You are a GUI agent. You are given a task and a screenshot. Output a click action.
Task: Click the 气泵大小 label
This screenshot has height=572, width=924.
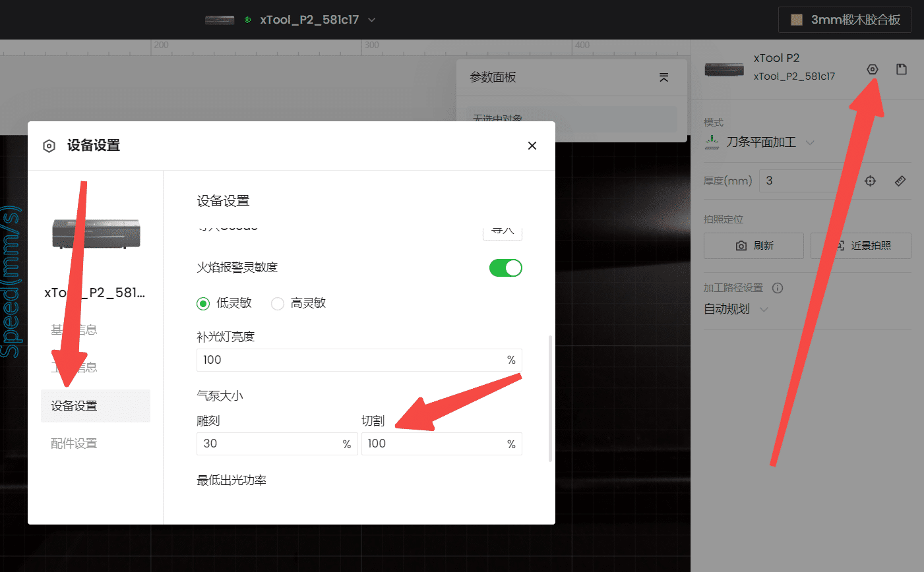(220, 395)
